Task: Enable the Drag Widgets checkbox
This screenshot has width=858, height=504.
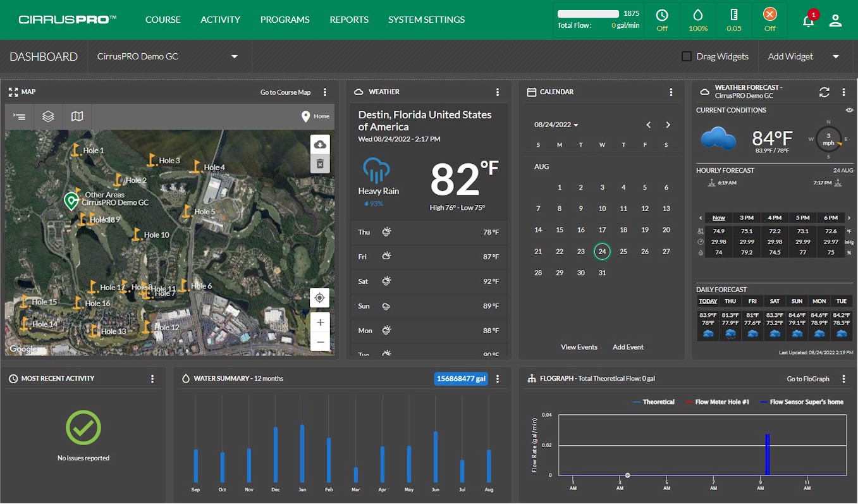Action: (x=687, y=56)
